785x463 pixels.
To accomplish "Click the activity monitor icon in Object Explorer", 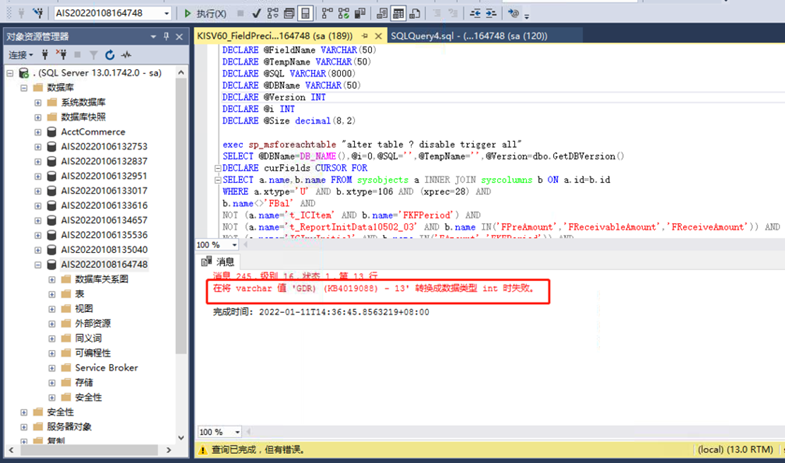I will (124, 55).
